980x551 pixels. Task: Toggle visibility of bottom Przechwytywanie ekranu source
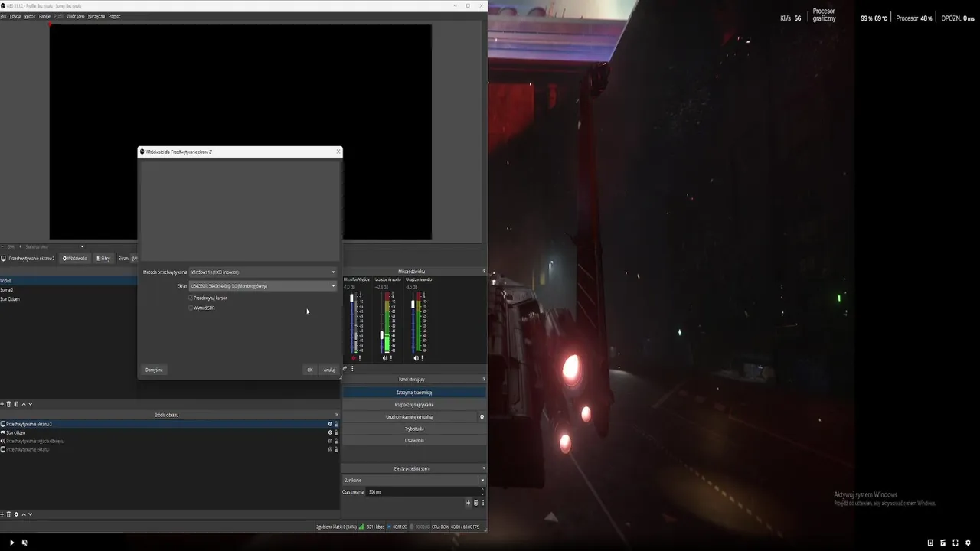click(330, 449)
